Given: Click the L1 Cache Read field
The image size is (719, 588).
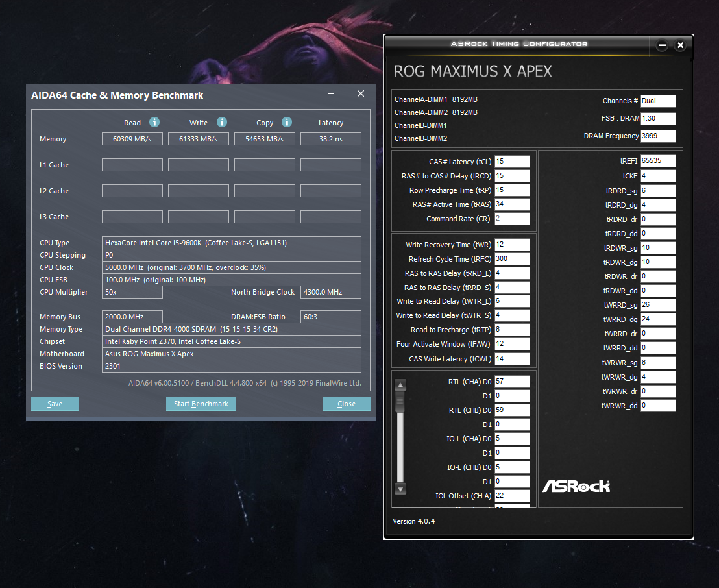Looking at the screenshot, I should pyautogui.click(x=132, y=165).
